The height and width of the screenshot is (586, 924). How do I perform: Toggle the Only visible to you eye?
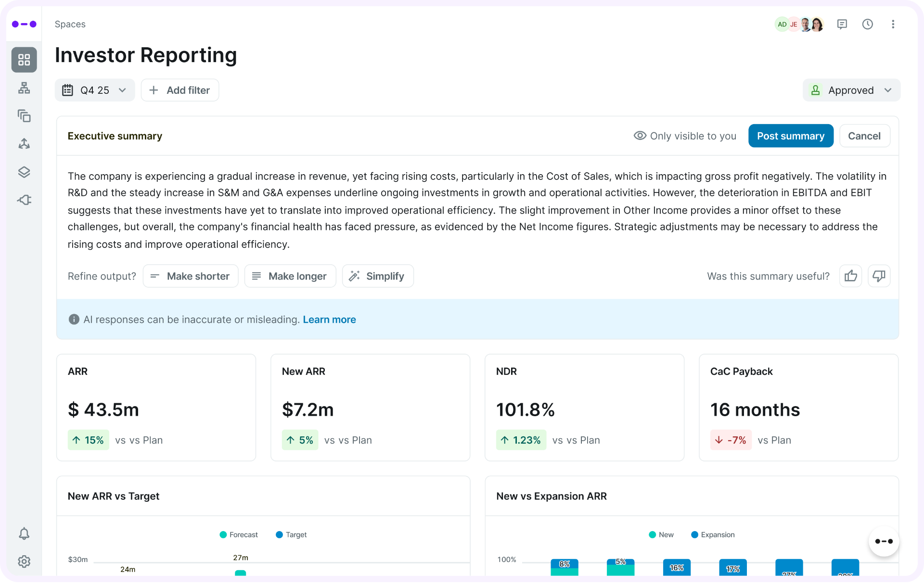[x=640, y=136]
